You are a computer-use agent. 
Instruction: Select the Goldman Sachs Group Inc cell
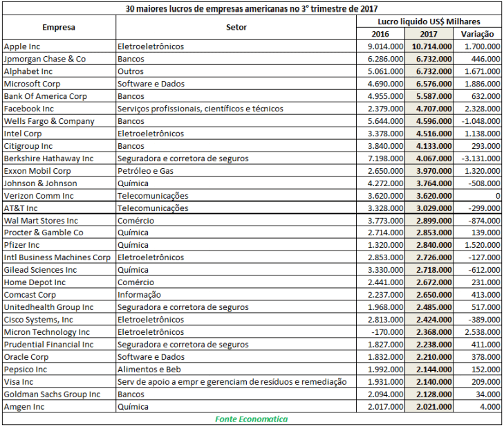(59, 394)
